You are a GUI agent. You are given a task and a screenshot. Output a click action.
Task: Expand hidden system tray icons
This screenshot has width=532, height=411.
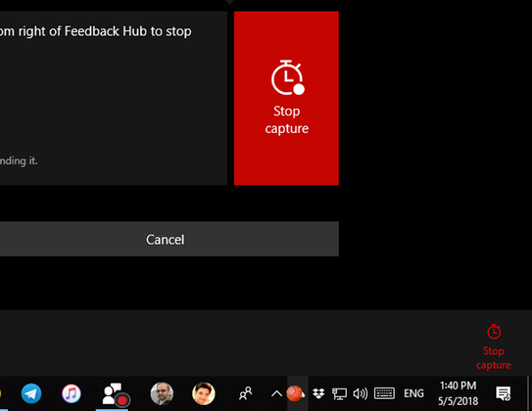(276, 393)
